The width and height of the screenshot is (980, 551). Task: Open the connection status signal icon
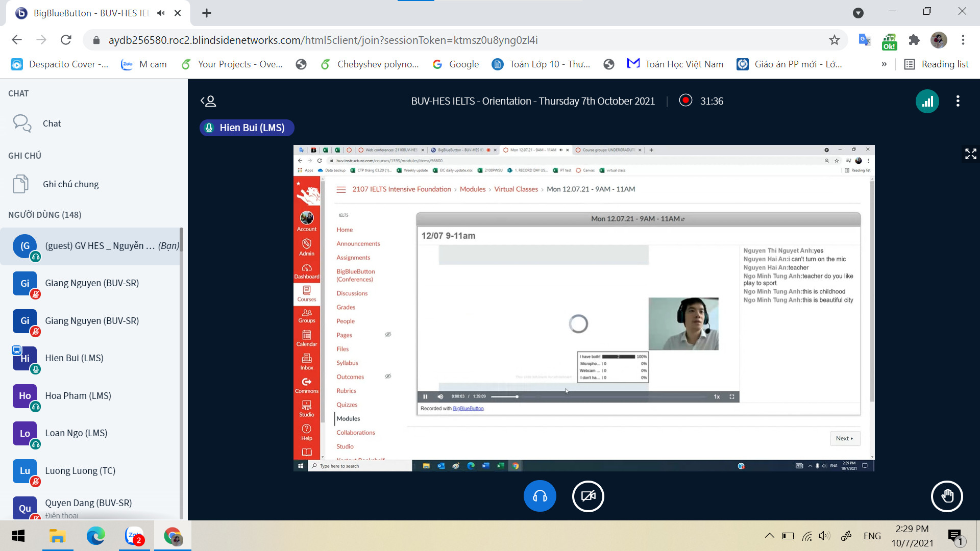[927, 101]
